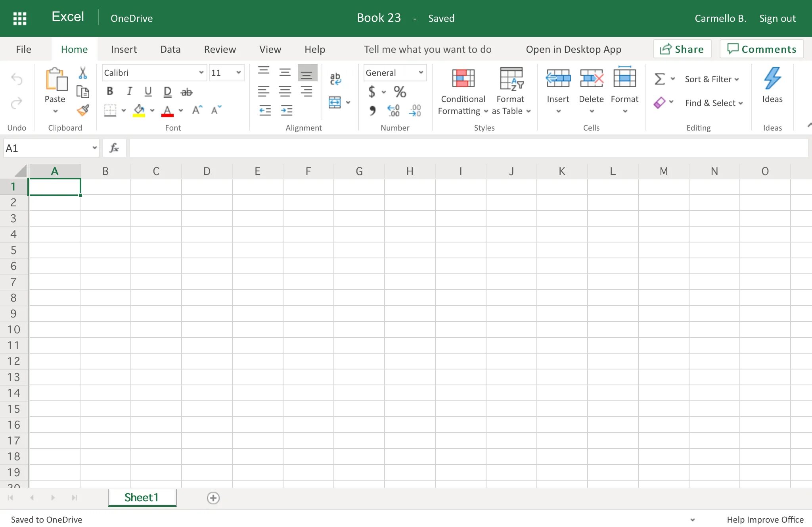Viewport: 812px width, 527px height.
Task: Switch to the Insert ribbon tab
Action: tap(124, 49)
